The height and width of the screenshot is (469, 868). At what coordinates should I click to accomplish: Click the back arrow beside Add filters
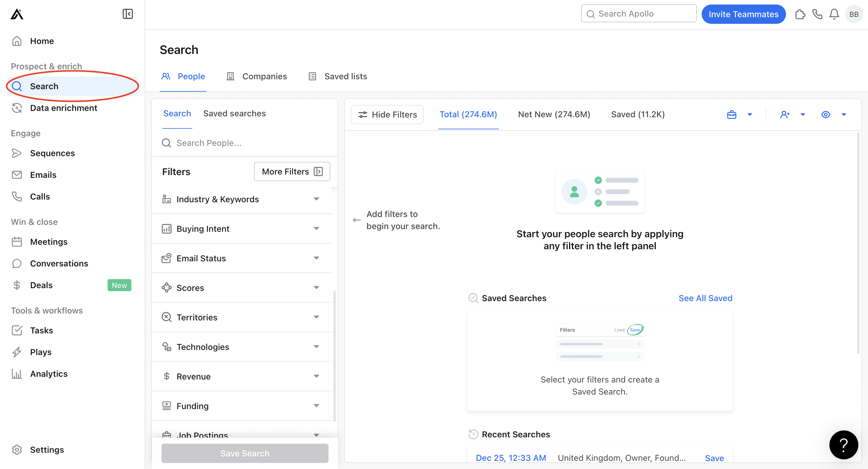(357, 220)
